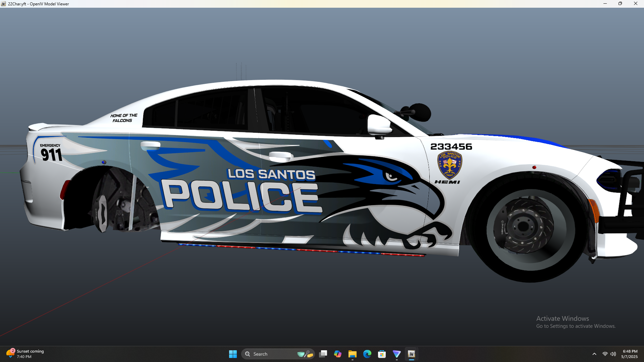Open the Sunset coming weather widget

[25, 354]
